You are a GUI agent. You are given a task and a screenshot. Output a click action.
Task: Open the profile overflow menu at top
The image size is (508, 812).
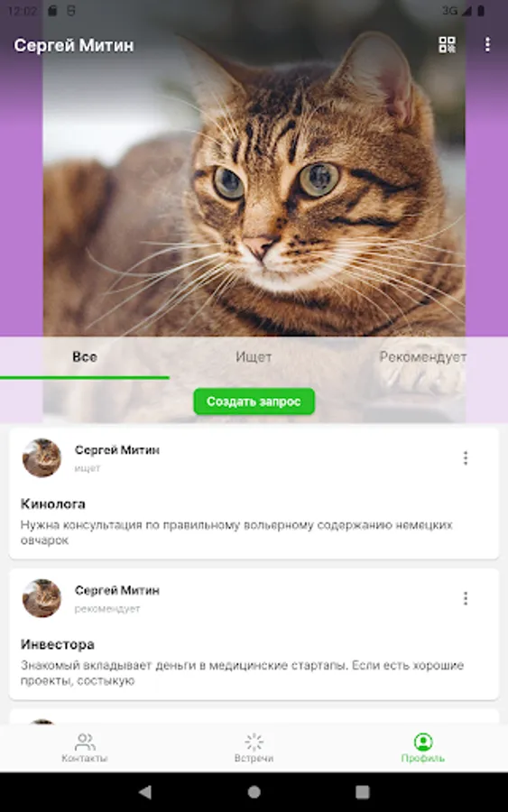(487, 44)
